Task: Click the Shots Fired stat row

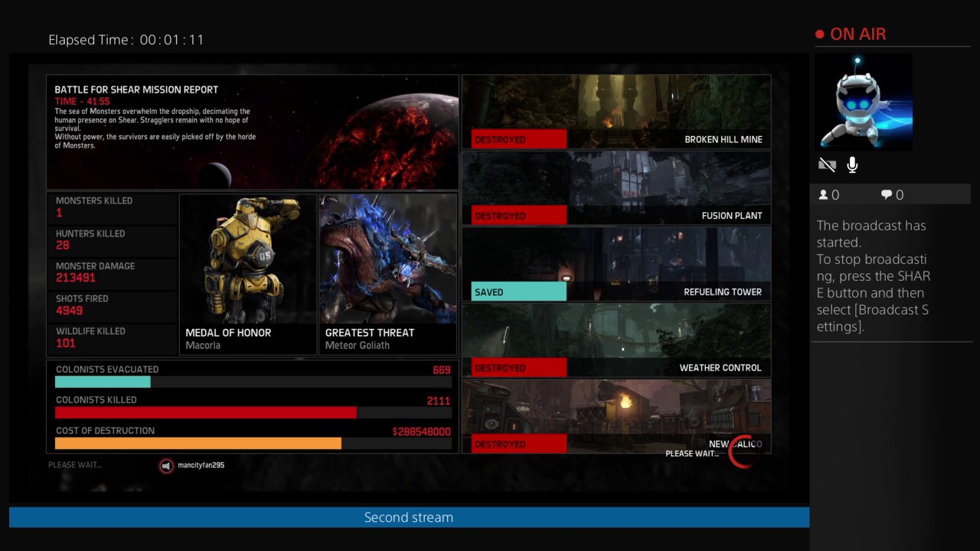Action: [112, 305]
